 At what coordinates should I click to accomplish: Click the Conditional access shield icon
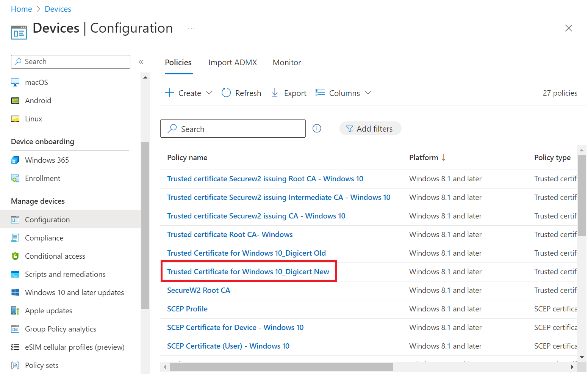coord(15,256)
